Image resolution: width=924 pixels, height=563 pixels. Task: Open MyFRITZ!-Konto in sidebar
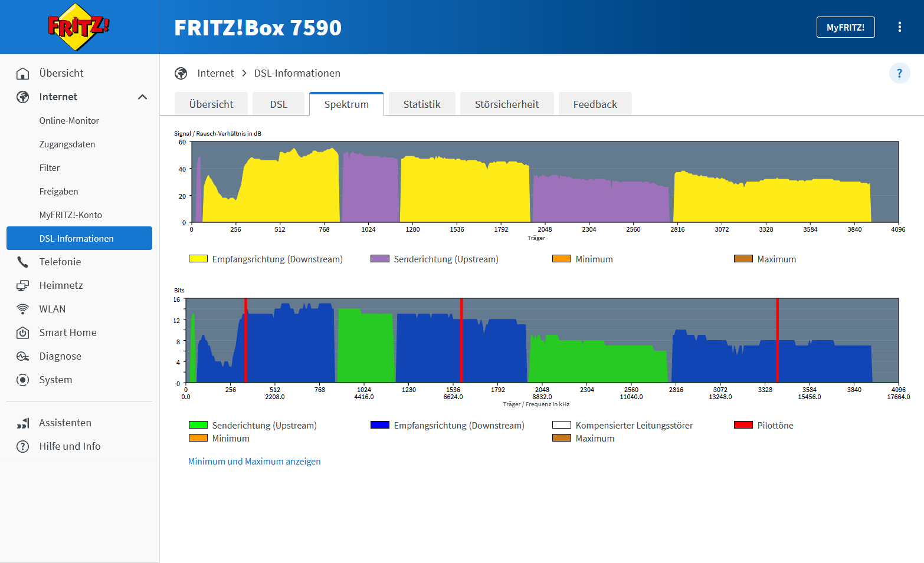(71, 215)
